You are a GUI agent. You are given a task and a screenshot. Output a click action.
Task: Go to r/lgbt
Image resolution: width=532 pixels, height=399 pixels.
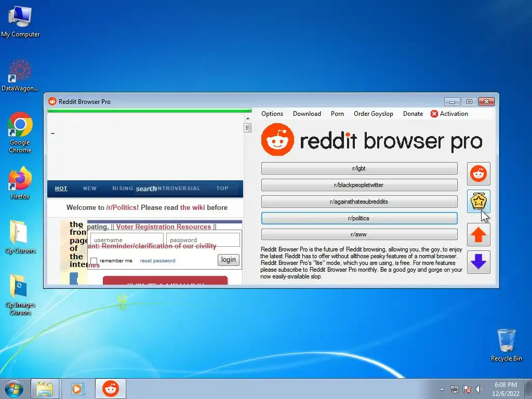(x=360, y=168)
